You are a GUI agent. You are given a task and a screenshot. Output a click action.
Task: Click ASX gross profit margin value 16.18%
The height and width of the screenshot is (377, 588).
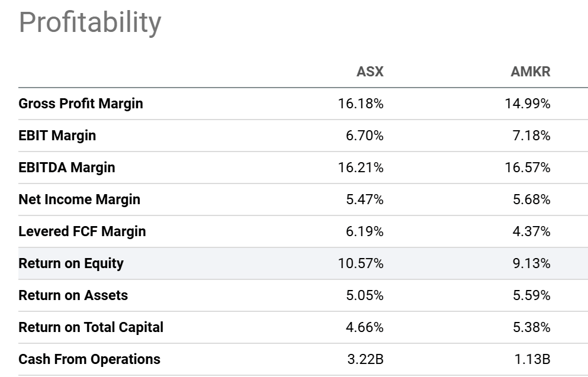pos(361,104)
